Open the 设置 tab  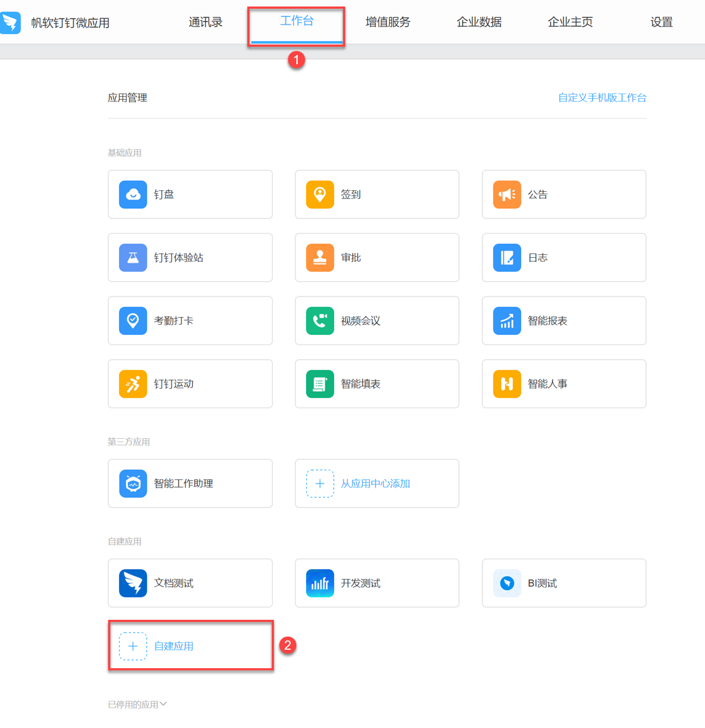662,22
